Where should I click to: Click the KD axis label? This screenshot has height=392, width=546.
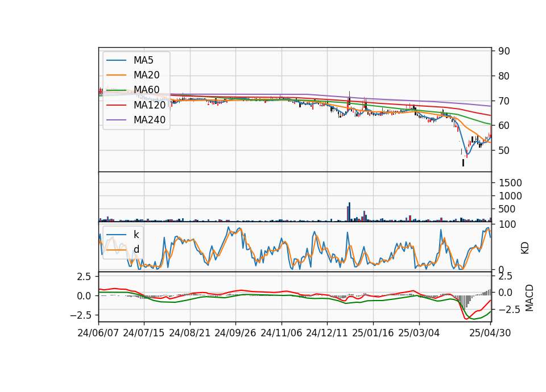click(x=525, y=248)
